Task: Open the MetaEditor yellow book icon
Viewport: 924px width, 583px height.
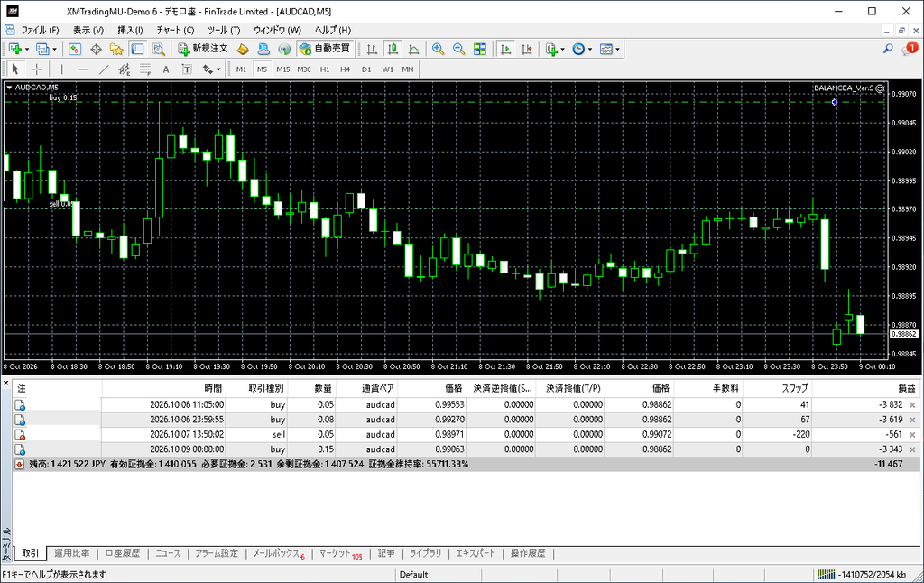Action: click(243, 49)
